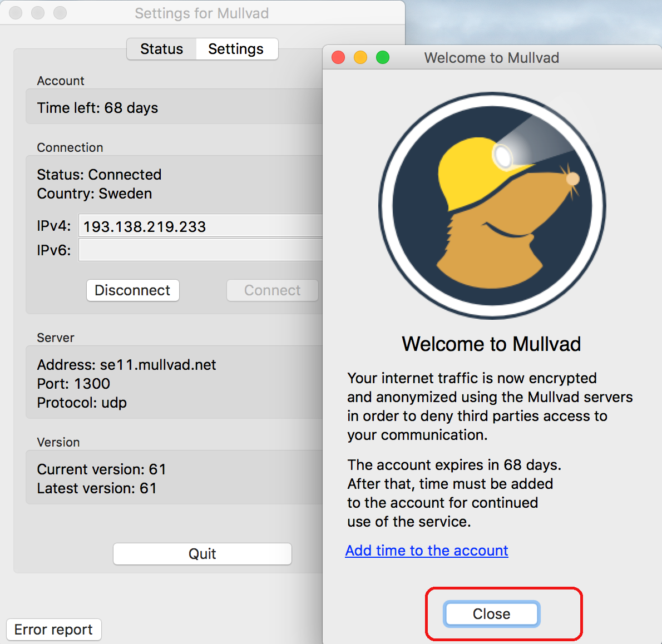The image size is (662, 644).
Task: Click the Disconnect button
Action: pos(132,290)
